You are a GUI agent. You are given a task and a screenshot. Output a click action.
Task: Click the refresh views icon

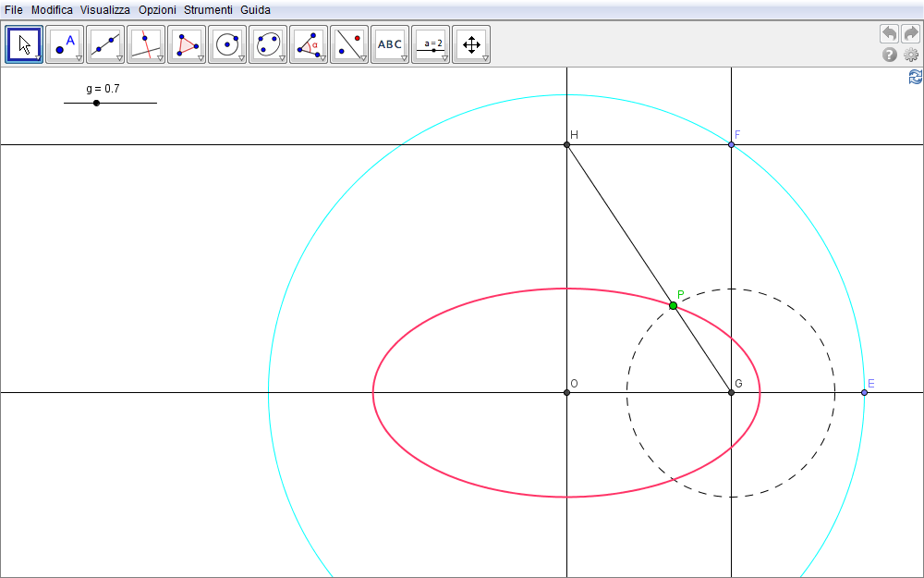[916, 77]
